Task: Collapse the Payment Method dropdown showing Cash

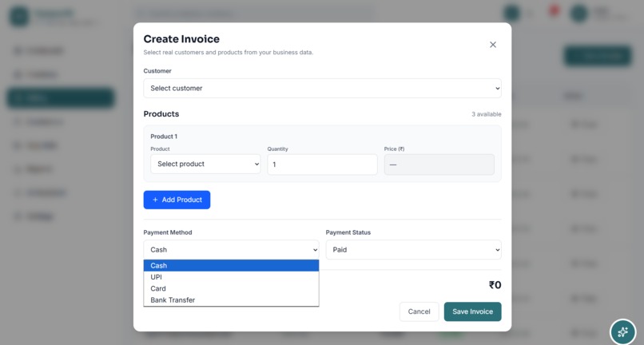Action: point(231,250)
